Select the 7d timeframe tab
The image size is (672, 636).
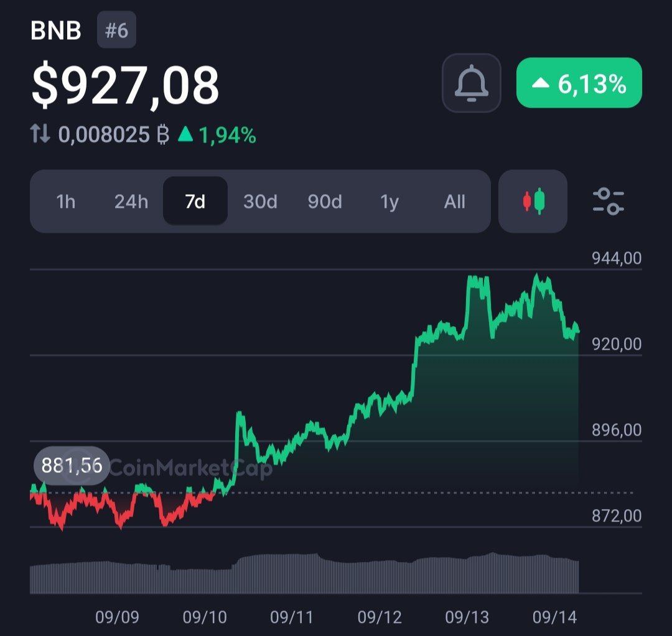pyautogui.click(x=195, y=202)
